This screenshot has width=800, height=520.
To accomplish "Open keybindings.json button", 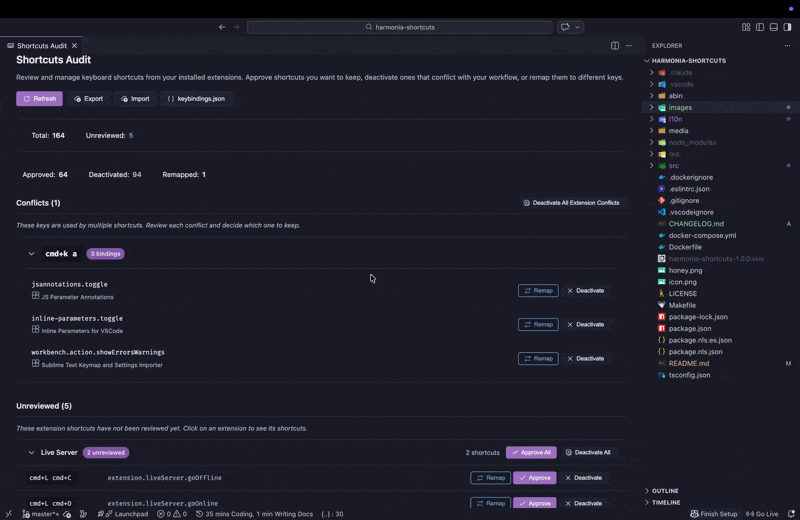I will tap(196, 98).
